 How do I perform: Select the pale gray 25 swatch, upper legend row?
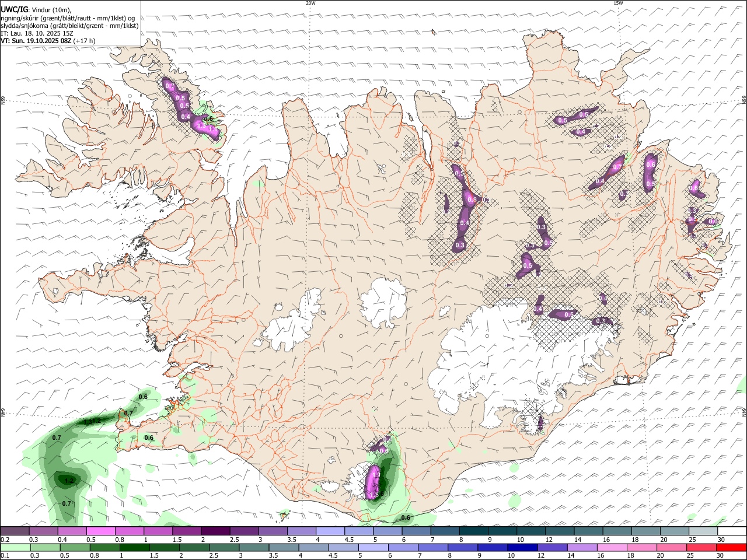703,531
